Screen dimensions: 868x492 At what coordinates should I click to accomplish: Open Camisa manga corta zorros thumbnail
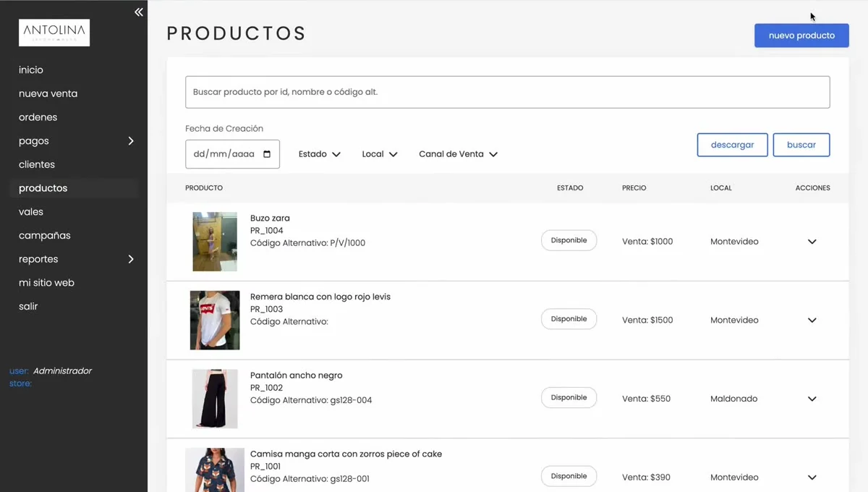[215, 470]
